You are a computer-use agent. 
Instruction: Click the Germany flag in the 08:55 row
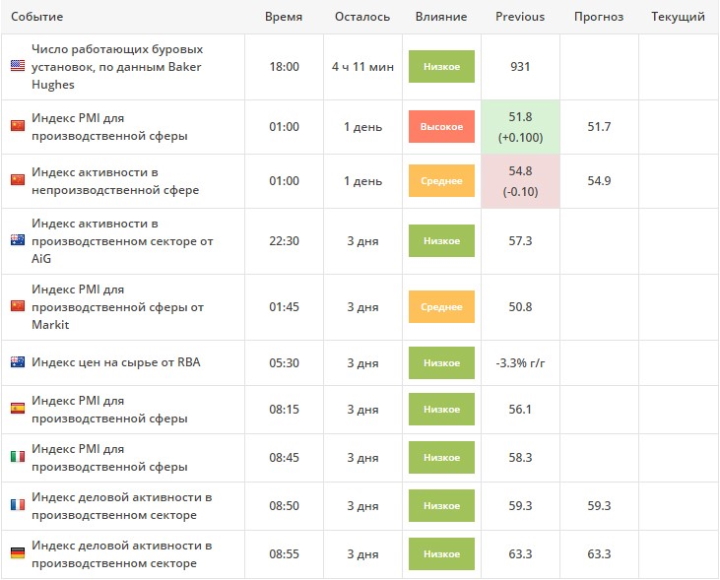(x=17, y=554)
